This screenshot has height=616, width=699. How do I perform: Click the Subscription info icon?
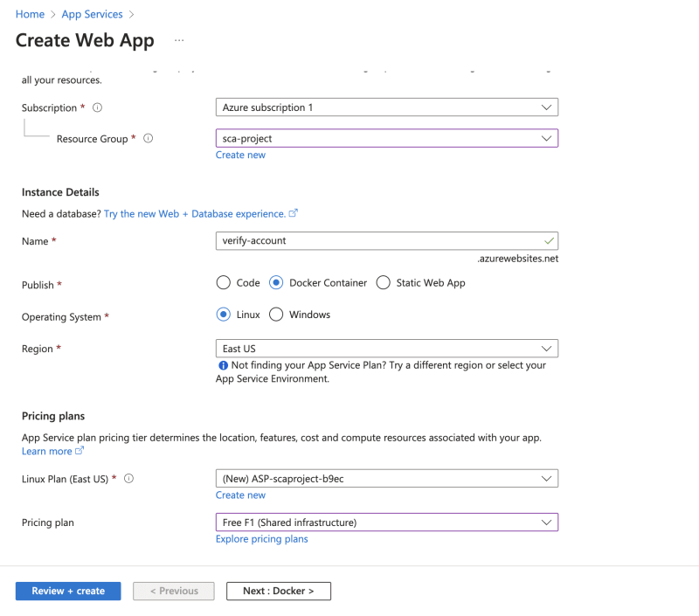tap(97, 107)
